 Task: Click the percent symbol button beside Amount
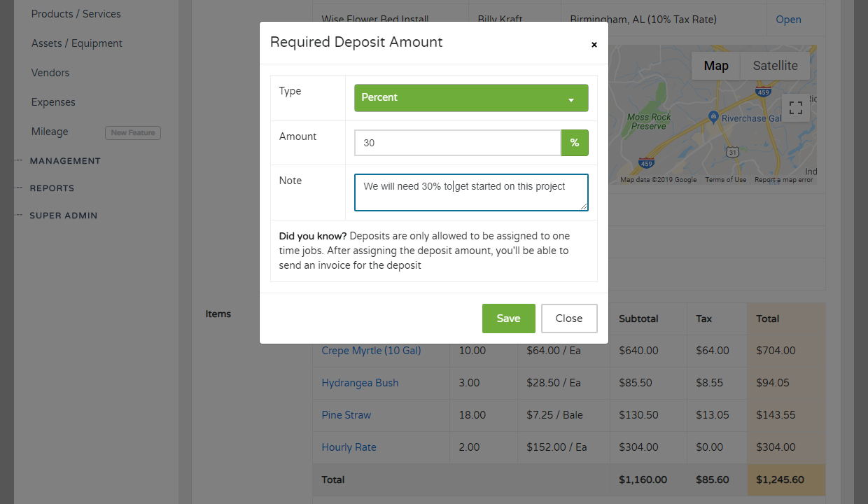pos(574,142)
